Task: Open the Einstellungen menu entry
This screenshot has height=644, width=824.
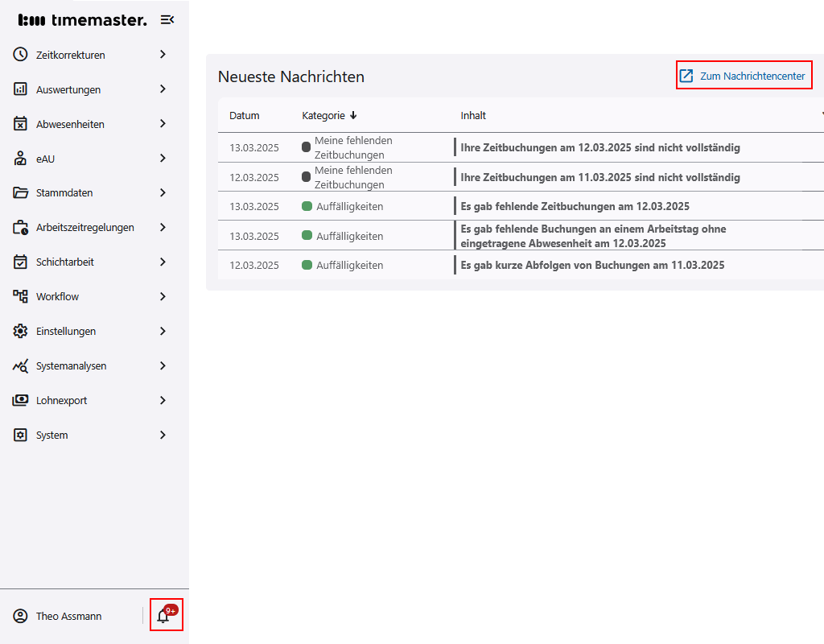Action: pos(66,331)
